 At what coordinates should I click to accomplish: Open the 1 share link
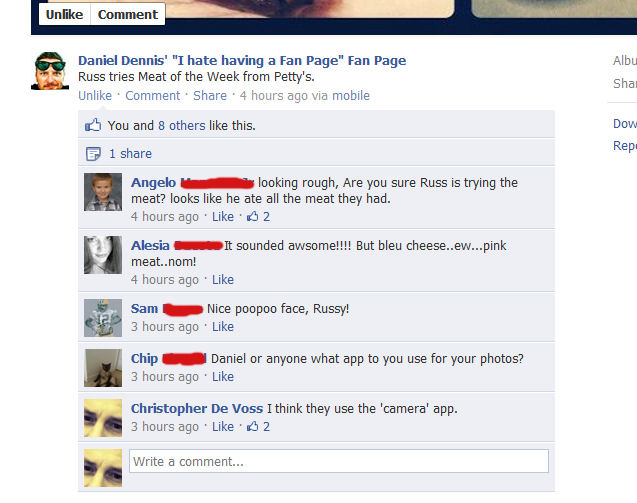(130, 154)
